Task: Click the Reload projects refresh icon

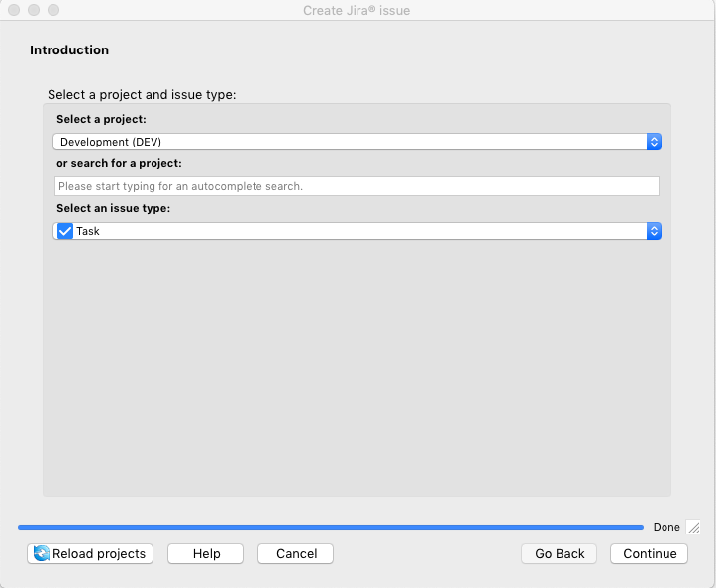Action: click(42, 554)
